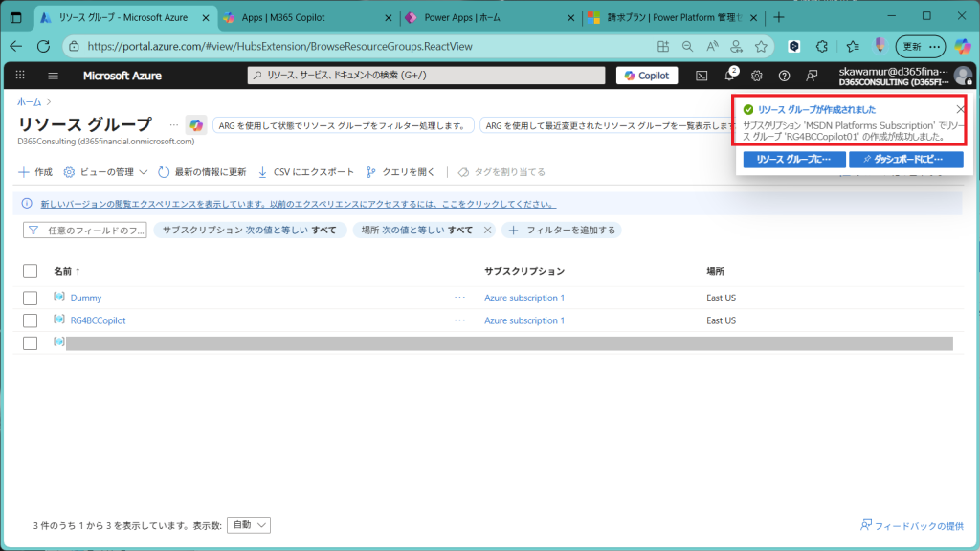
Task: Open the 表示数 自動 dropdown
Action: click(x=249, y=525)
